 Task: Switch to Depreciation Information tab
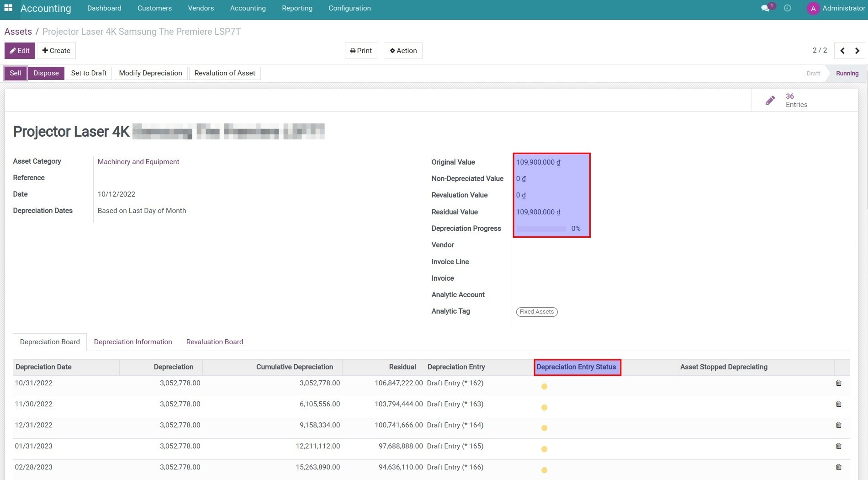tap(133, 342)
